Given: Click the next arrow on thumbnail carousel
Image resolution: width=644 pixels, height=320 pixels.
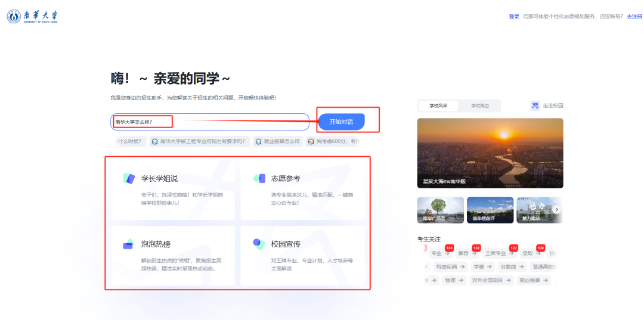Looking at the screenshot, I should (x=556, y=210).
